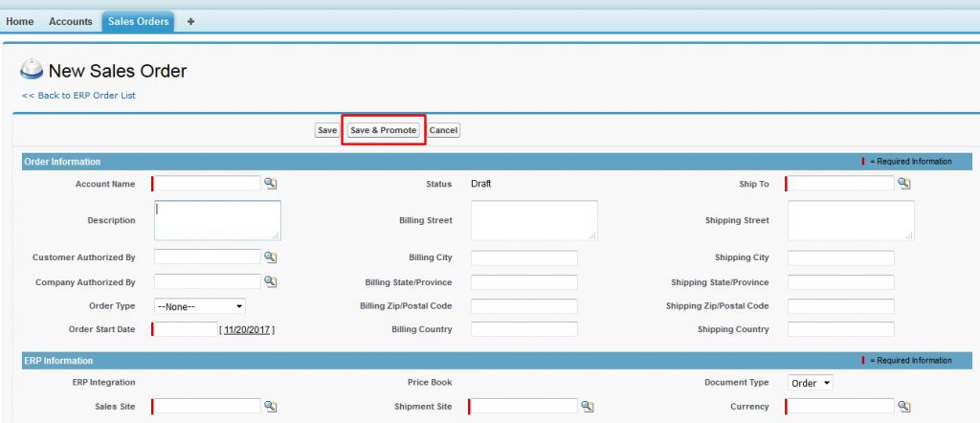Click Sales Site lookup icon
Image resolution: width=980 pixels, height=423 pixels.
click(270, 407)
